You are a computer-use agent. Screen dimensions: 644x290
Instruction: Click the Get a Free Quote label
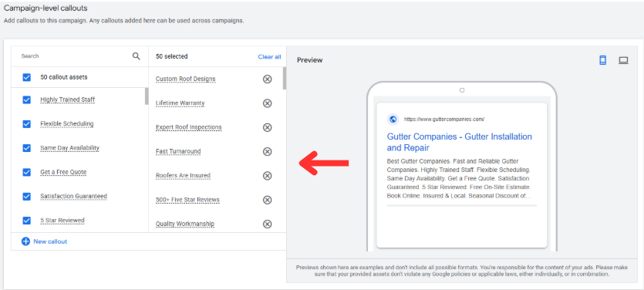[63, 172]
